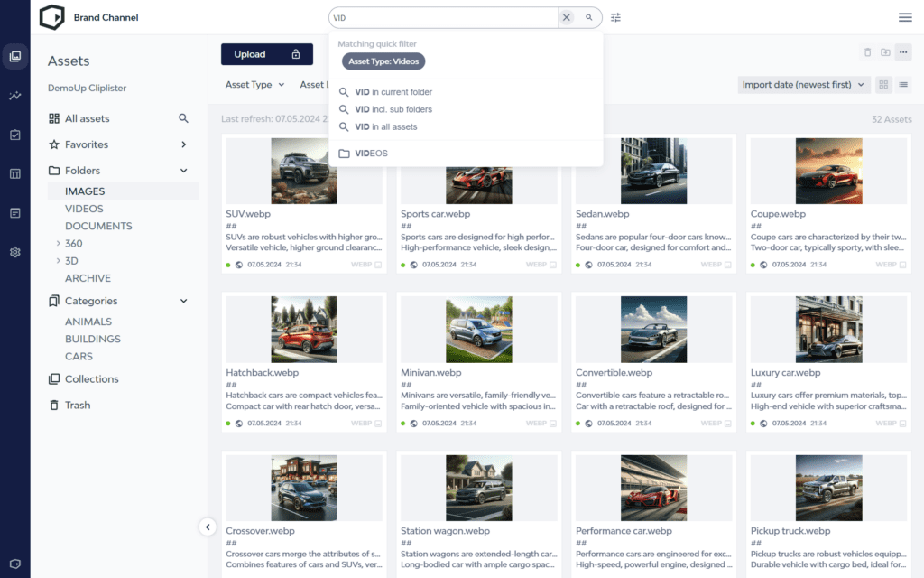The image size is (924, 578).
Task: Create new folder using add-folder icon
Action: point(885,52)
